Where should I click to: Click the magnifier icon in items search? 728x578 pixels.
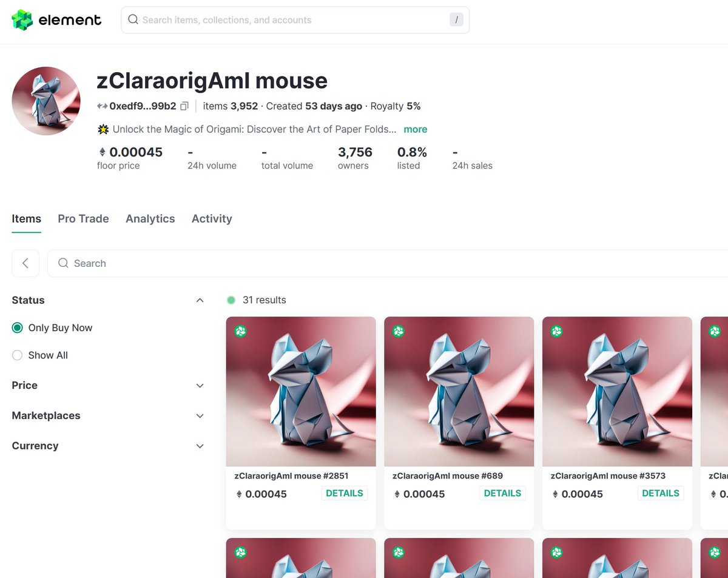63,263
